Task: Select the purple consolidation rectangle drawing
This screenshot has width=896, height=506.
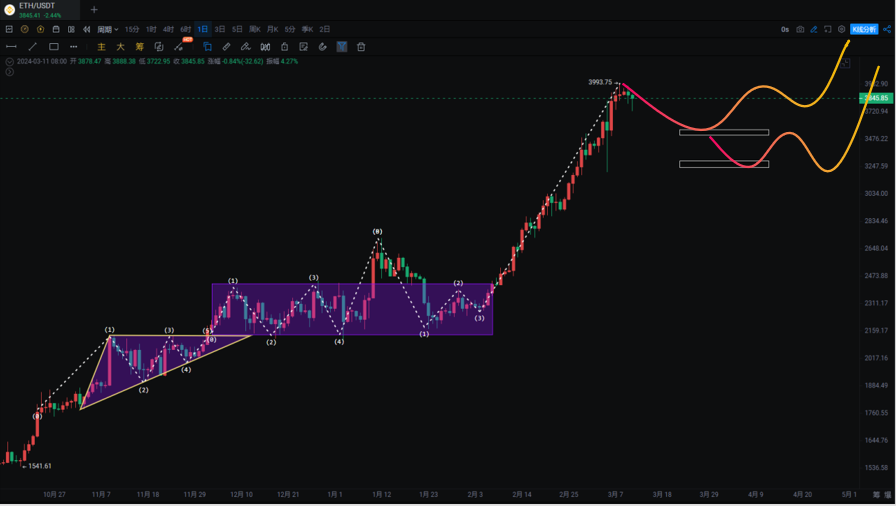Action: click(352, 309)
